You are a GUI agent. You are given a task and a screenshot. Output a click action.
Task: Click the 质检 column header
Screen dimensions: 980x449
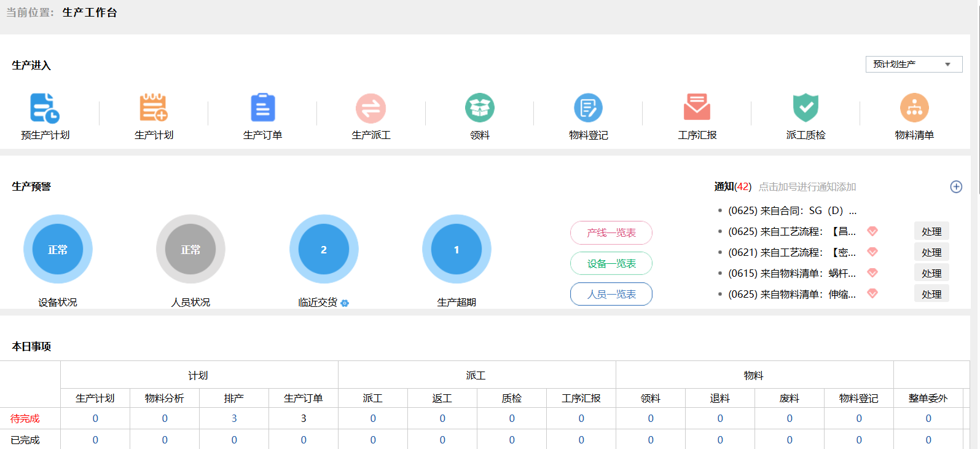tap(512, 398)
